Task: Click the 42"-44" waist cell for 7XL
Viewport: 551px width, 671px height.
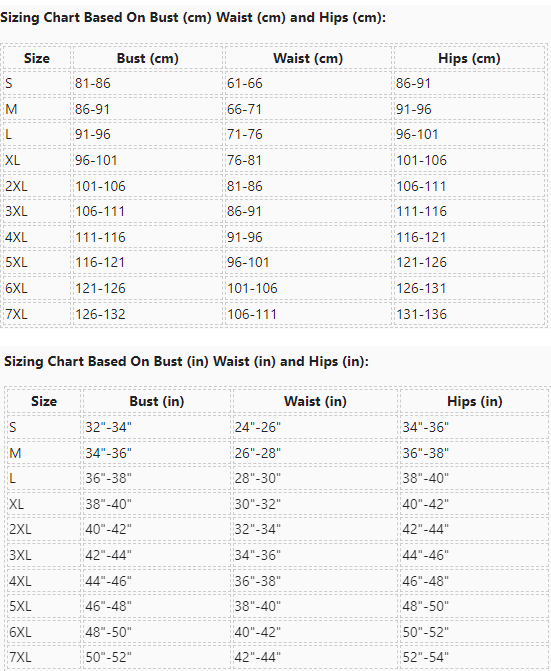Action: [x=315, y=657]
